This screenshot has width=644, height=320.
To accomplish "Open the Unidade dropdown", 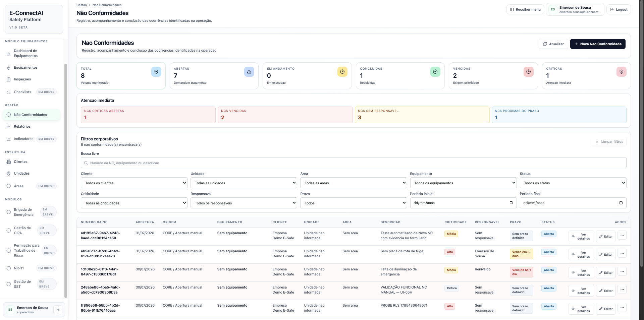I will [x=244, y=183].
